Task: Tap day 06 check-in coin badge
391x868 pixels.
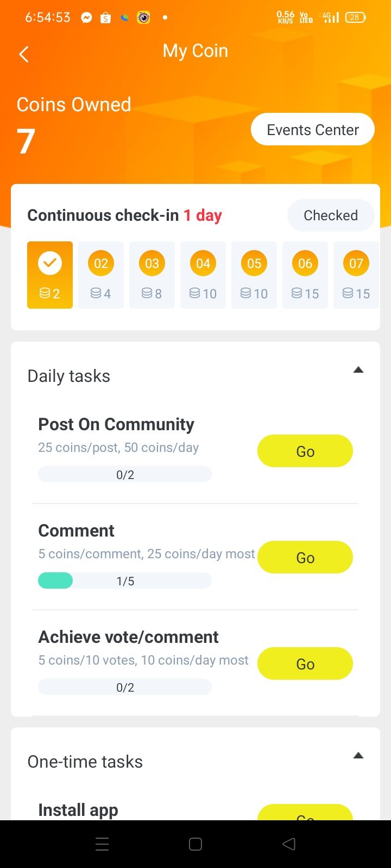Action: point(305,264)
